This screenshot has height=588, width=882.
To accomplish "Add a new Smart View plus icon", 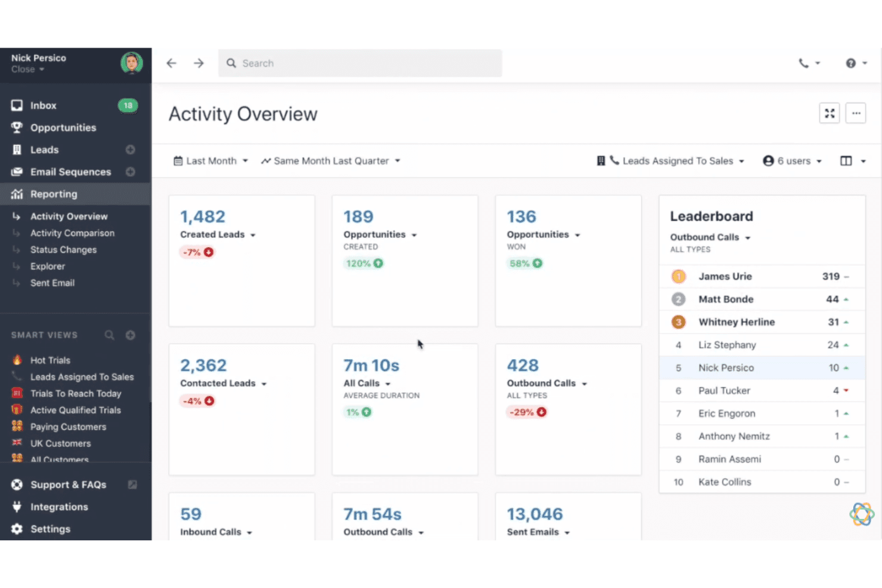I will click(x=131, y=335).
